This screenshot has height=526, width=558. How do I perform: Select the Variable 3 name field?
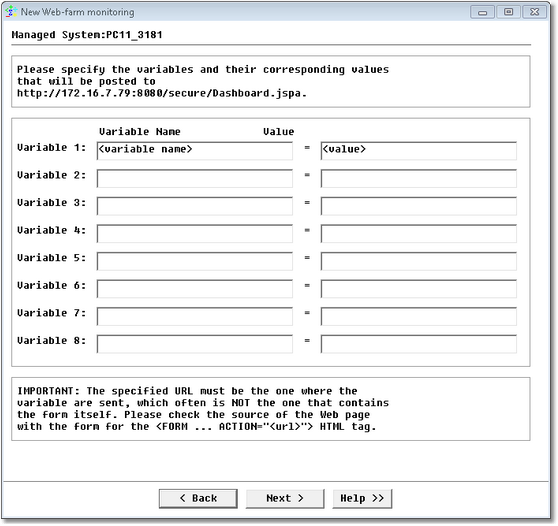click(195, 206)
